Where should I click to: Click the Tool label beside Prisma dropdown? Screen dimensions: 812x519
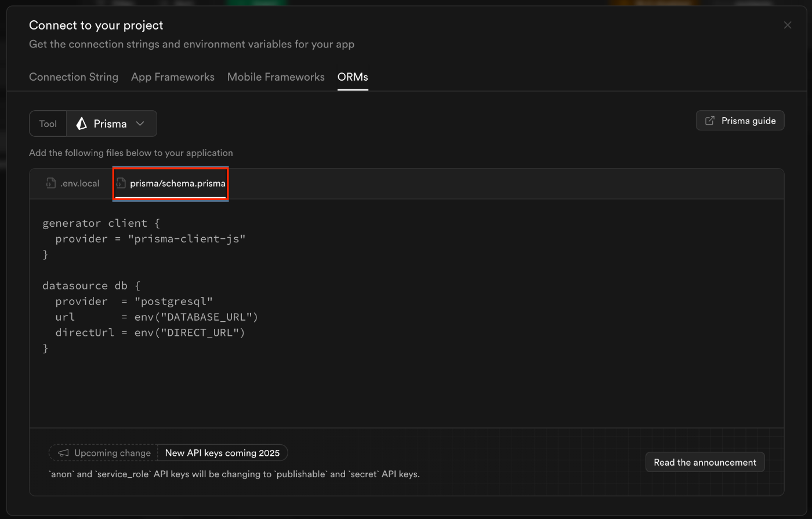click(48, 124)
